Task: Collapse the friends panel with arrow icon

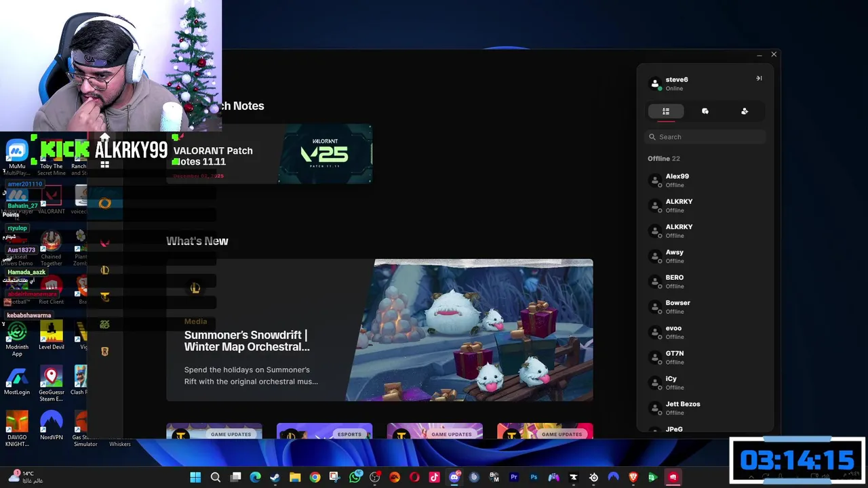Action: click(x=759, y=79)
